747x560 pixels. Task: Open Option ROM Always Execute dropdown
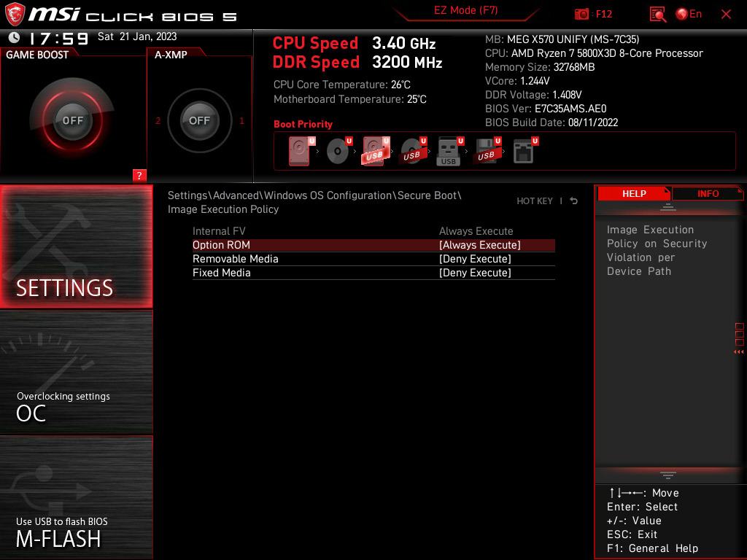coord(480,245)
